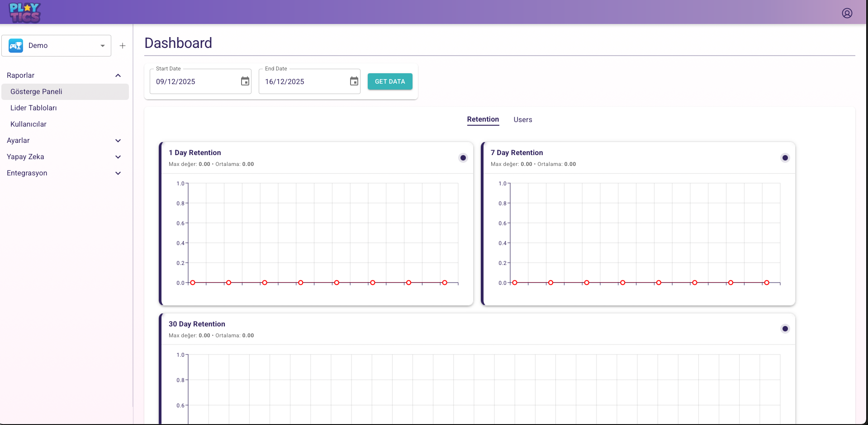Open the Start Date calendar picker

point(245,81)
